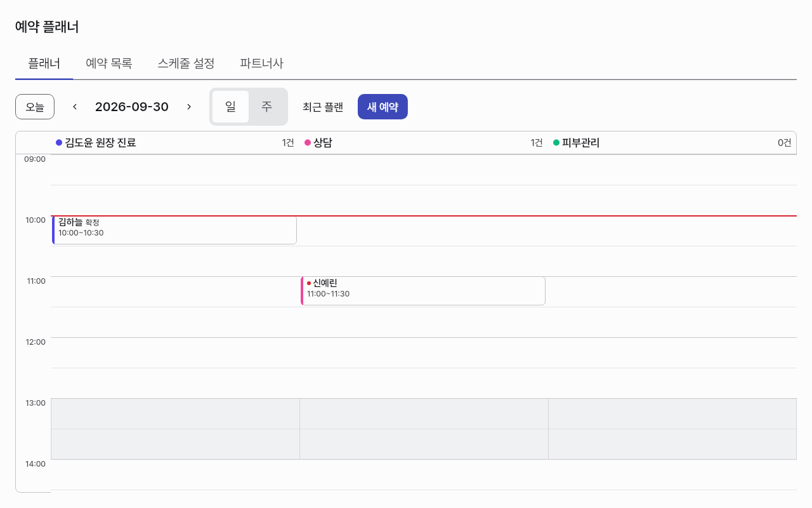This screenshot has width=812, height=508.
Task: Jump to today with 오늘 button
Action: [35, 107]
